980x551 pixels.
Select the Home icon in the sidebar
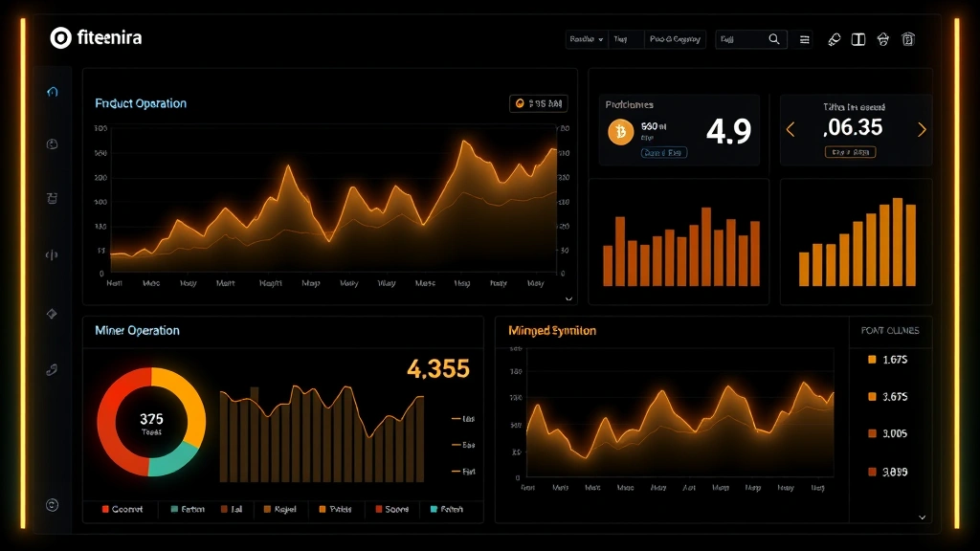(x=53, y=93)
